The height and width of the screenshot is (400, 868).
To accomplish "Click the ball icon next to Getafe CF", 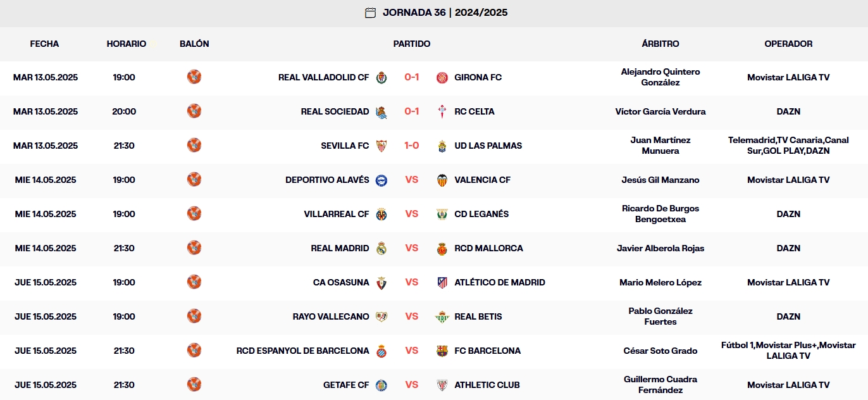I will click(194, 385).
